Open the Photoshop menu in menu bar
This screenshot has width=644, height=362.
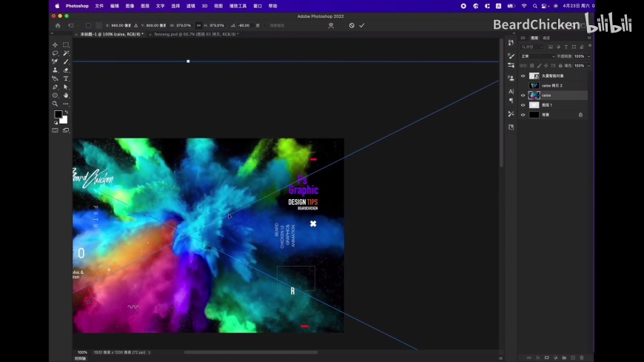(x=77, y=6)
